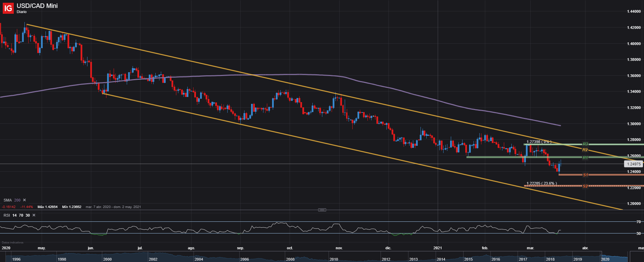Viewport: 644px width, 262px height.
Task: Click the -0.16142 change value
Action: [x=9, y=207]
